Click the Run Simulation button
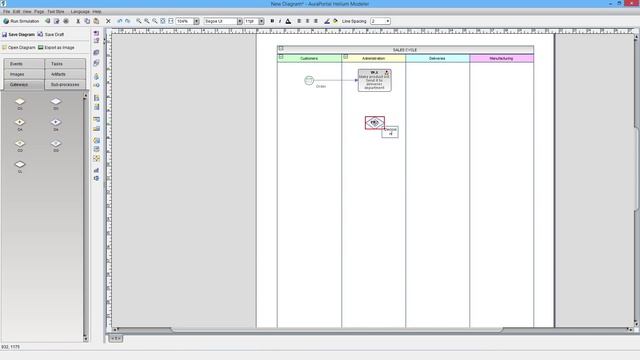 click(21, 21)
